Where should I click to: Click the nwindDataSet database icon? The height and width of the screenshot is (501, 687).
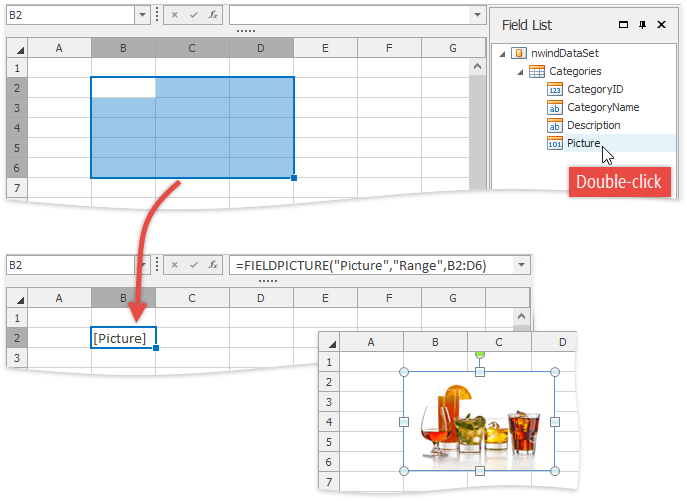pos(519,53)
